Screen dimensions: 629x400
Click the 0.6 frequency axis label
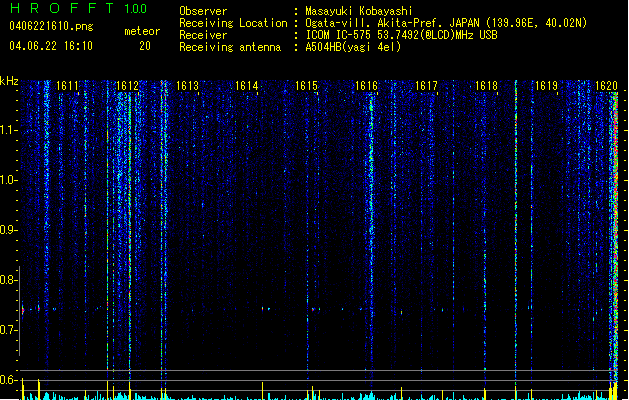tap(8, 380)
